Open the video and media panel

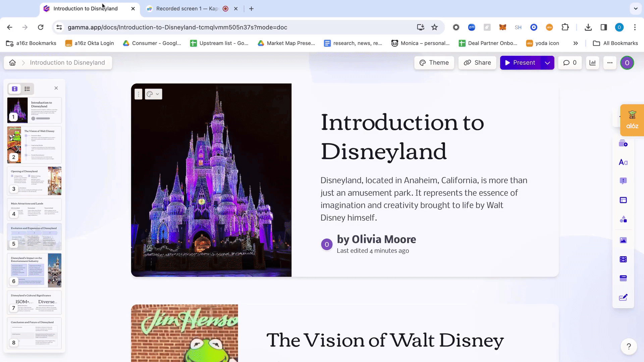click(623, 259)
